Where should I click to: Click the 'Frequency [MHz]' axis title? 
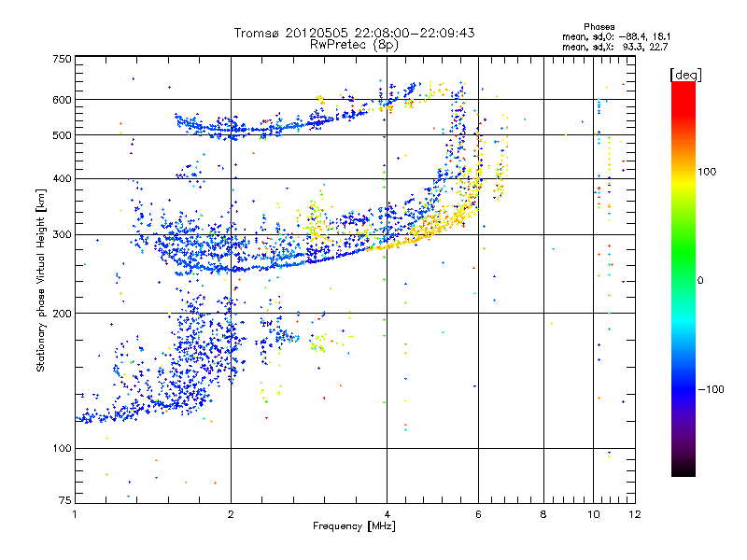354,526
